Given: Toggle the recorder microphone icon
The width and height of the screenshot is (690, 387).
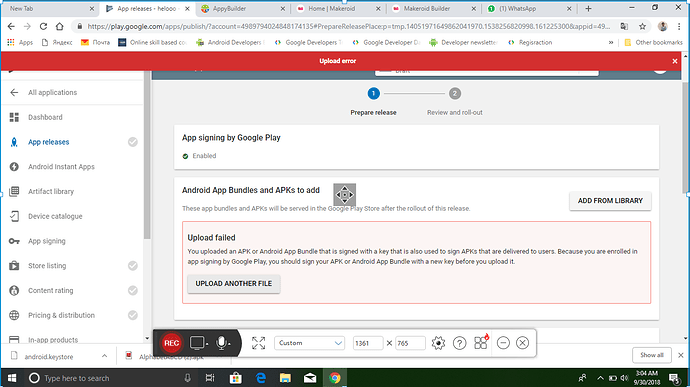Looking at the screenshot, I should (221, 343).
